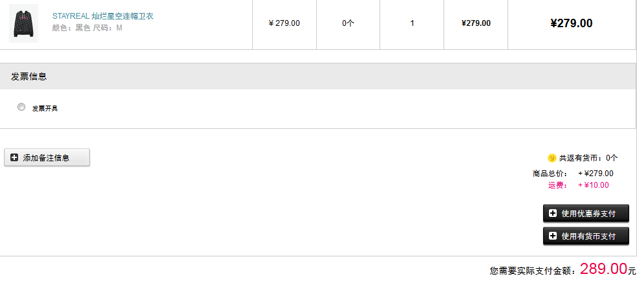This screenshot has height=283, width=644.
Task: Click the STAYREAL hoodie product thumbnail
Action: click(x=23, y=23)
